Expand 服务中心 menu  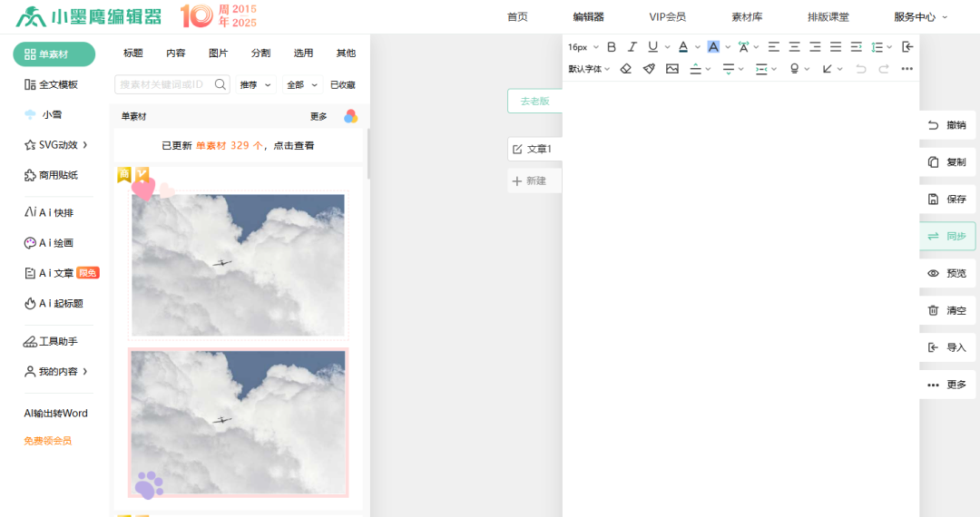coord(921,17)
